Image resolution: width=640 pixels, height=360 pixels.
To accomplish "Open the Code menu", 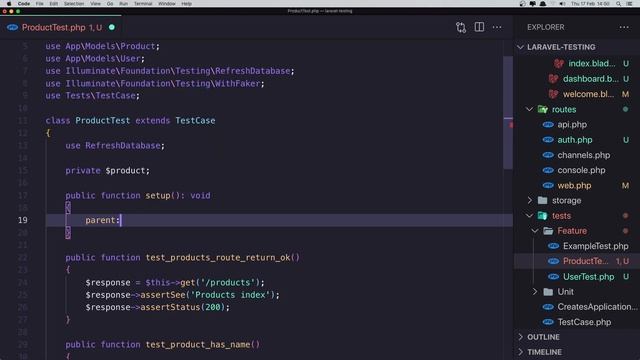I will 24,4.
